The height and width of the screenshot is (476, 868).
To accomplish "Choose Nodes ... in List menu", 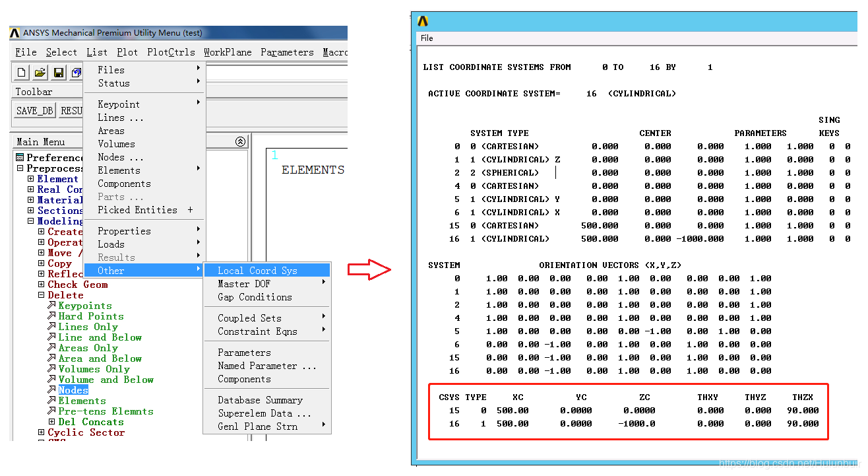I will pos(144,157).
